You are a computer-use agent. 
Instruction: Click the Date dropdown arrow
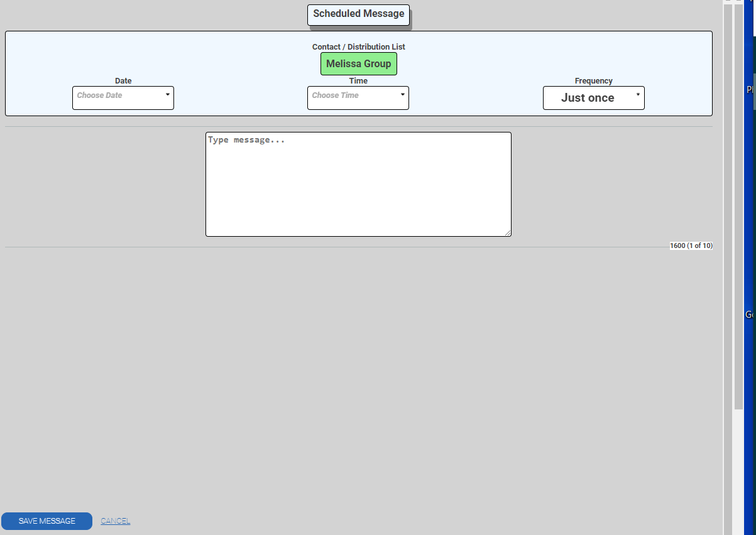[x=167, y=95]
